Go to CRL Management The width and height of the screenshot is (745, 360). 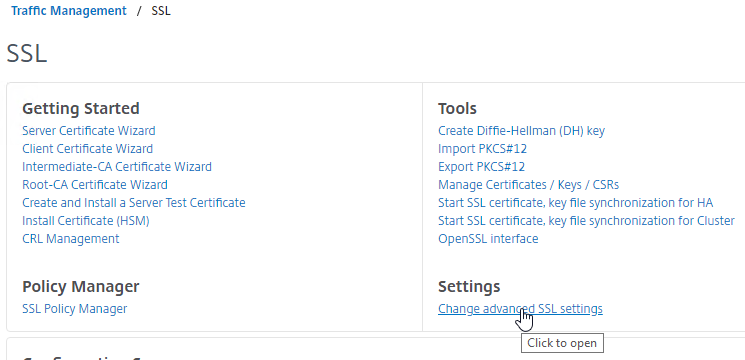[x=70, y=238]
